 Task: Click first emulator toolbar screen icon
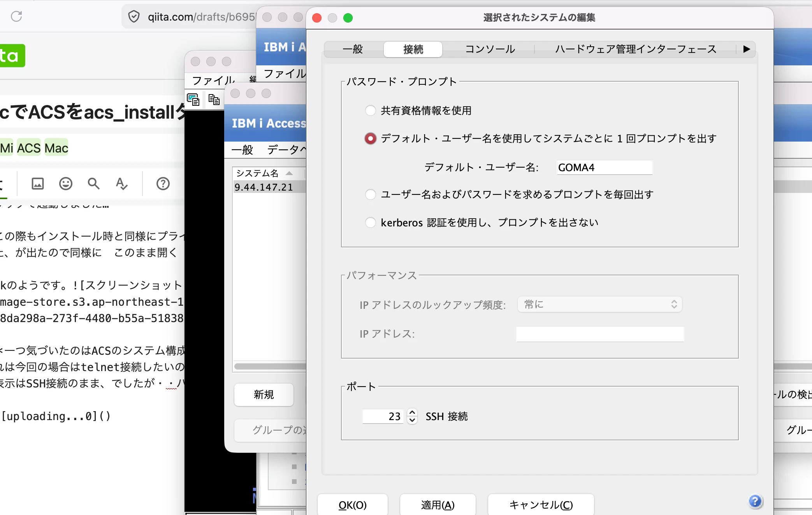pyautogui.click(x=193, y=100)
